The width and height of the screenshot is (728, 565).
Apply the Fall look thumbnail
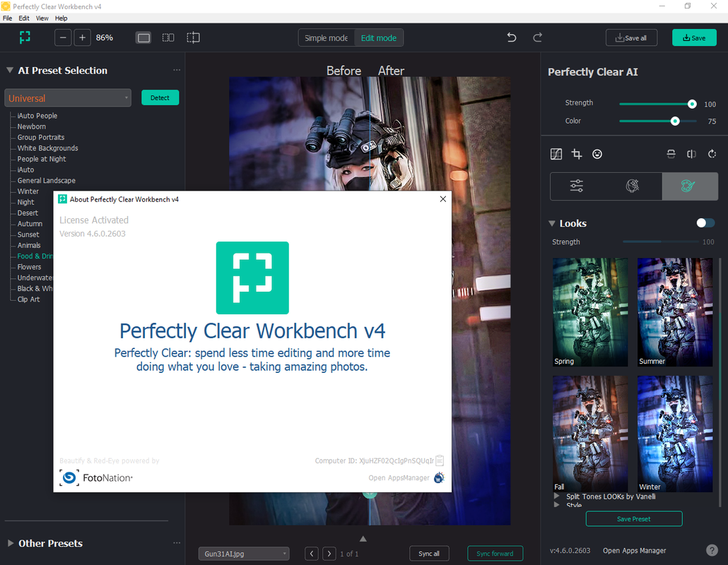click(590, 434)
